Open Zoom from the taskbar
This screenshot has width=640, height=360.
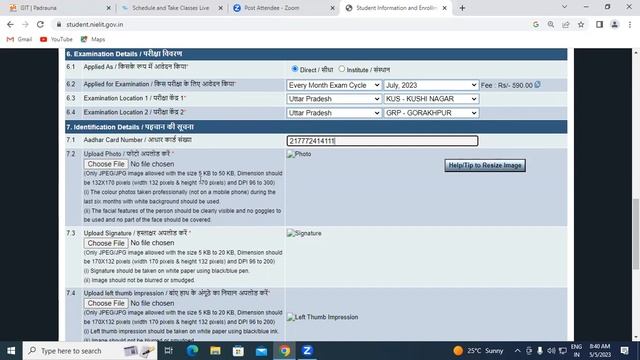tap(307, 351)
